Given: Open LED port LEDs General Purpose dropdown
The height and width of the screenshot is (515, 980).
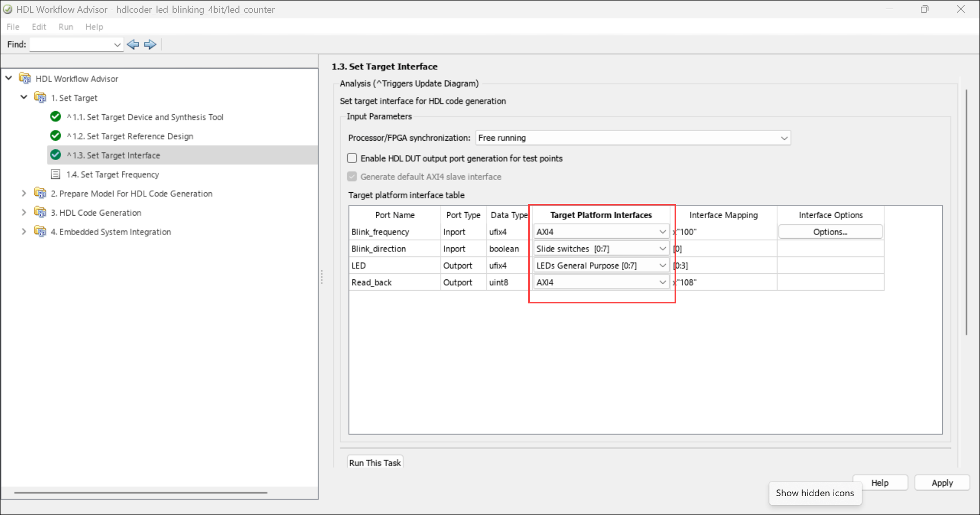Looking at the screenshot, I should click(x=601, y=265).
